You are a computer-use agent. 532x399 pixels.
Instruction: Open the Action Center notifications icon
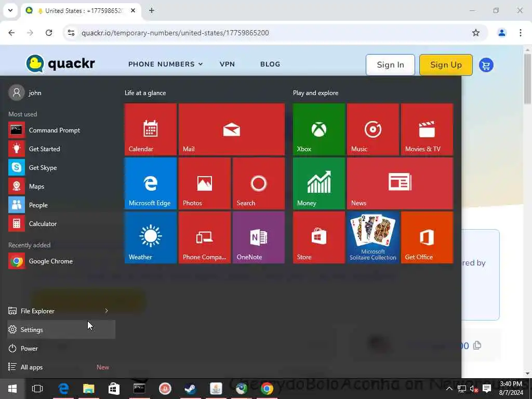(x=487, y=389)
